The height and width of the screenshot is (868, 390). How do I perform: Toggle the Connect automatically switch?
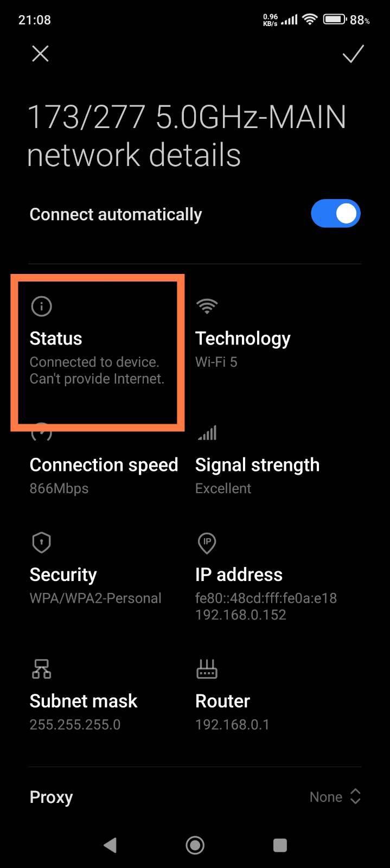(x=335, y=214)
